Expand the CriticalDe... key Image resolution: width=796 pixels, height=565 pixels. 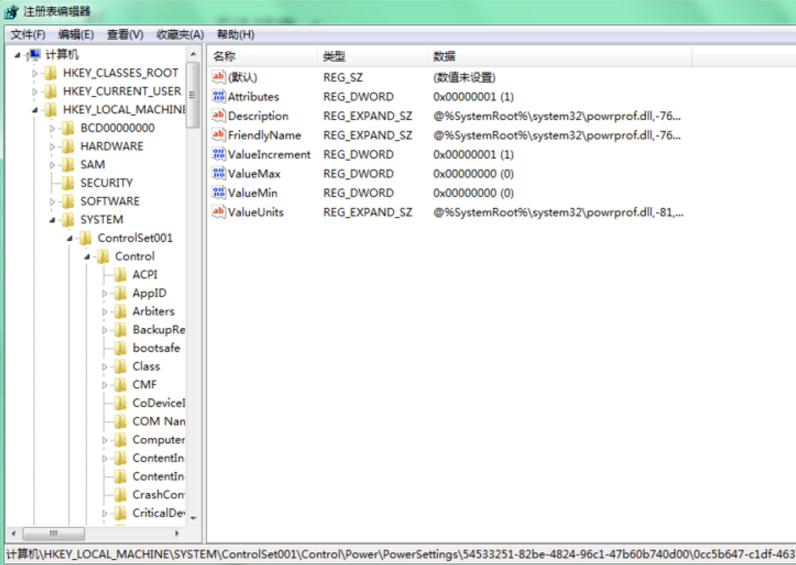click(x=105, y=513)
